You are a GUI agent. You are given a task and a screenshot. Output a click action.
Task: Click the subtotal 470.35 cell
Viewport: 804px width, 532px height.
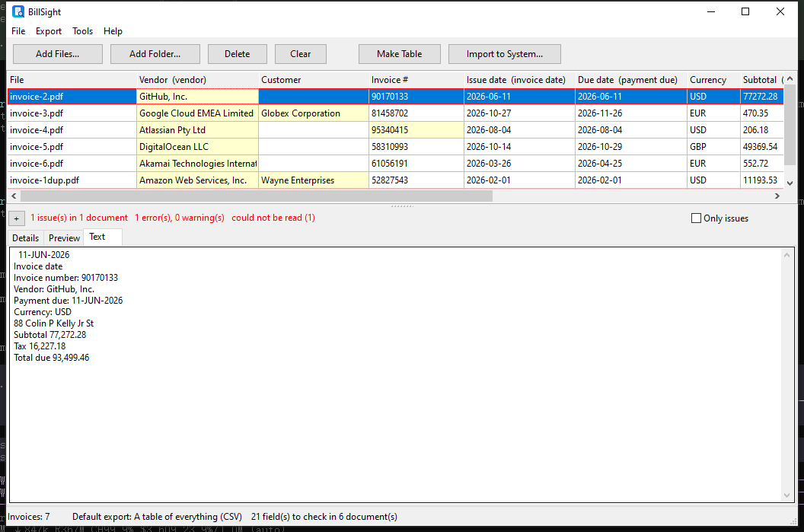click(x=762, y=113)
